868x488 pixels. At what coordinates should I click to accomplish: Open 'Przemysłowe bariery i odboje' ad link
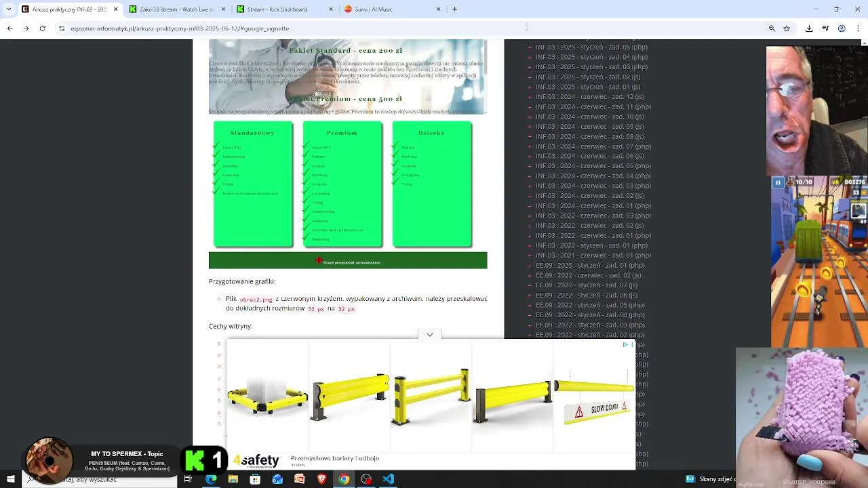pyautogui.click(x=335, y=458)
